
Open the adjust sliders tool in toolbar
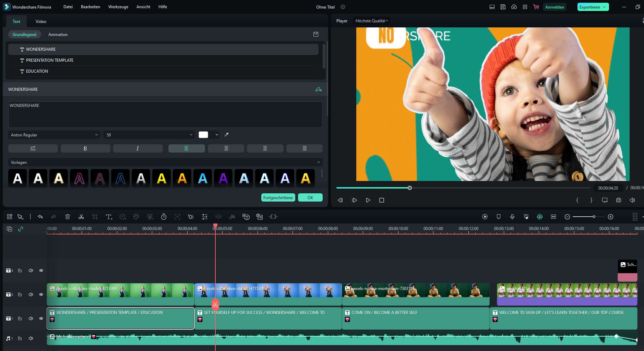tap(205, 217)
